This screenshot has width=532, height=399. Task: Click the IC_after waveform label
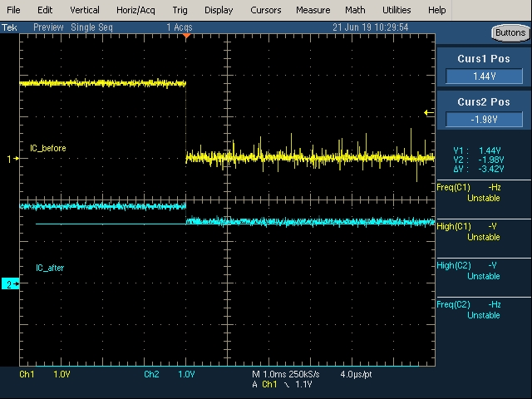50,268
